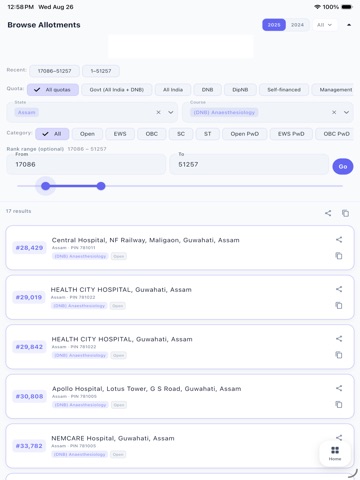The height and width of the screenshot is (480, 360).
Task: Open the All rounds dropdown
Action: pos(325,25)
